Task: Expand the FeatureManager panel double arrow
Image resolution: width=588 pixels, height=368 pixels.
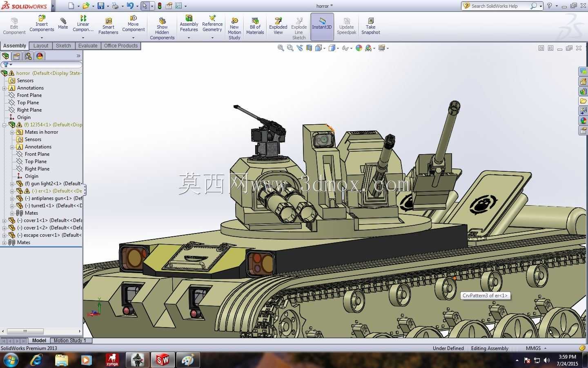Action: pos(78,56)
